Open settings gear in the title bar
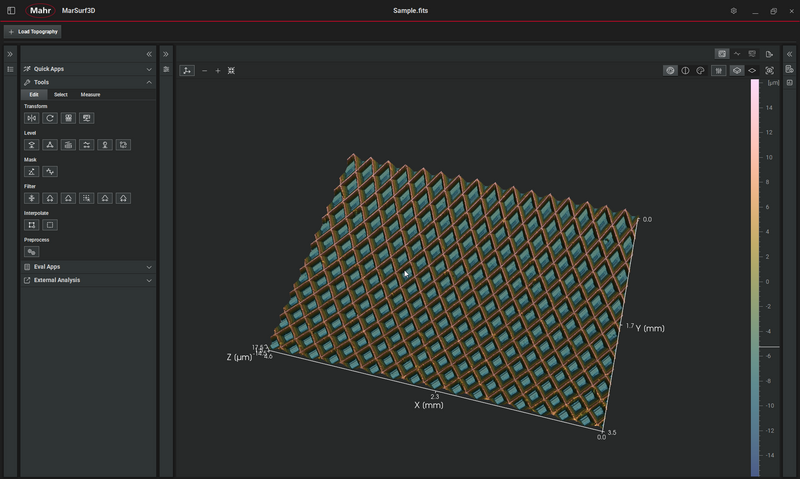800x479 pixels. (733, 11)
